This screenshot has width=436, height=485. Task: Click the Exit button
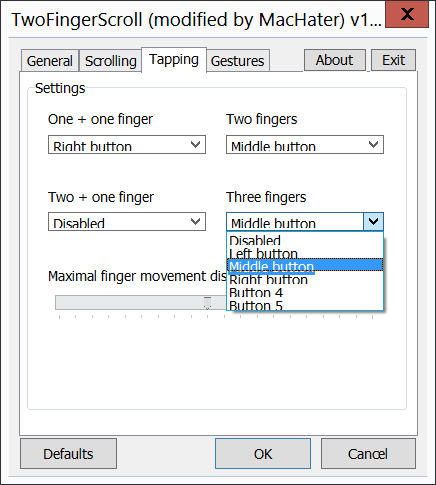(x=393, y=60)
